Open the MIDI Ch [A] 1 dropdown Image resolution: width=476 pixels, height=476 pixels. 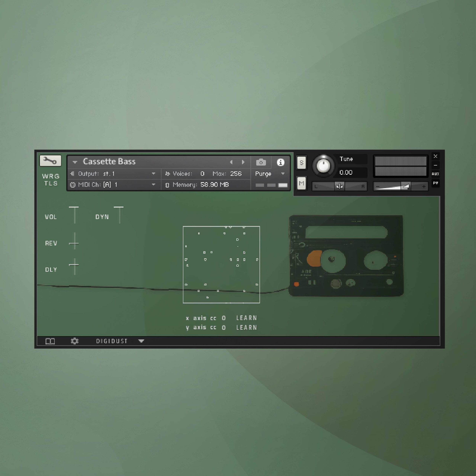pos(154,184)
